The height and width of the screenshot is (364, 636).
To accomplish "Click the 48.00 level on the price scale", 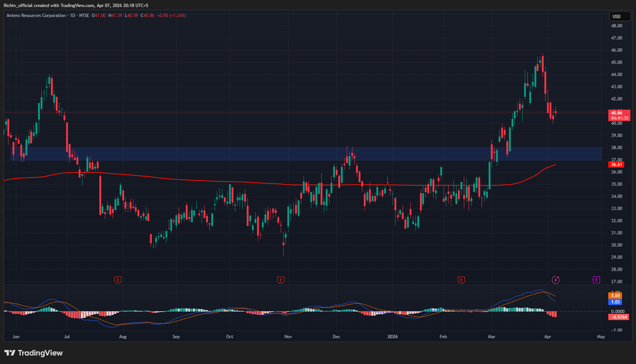I will pos(616,26).
